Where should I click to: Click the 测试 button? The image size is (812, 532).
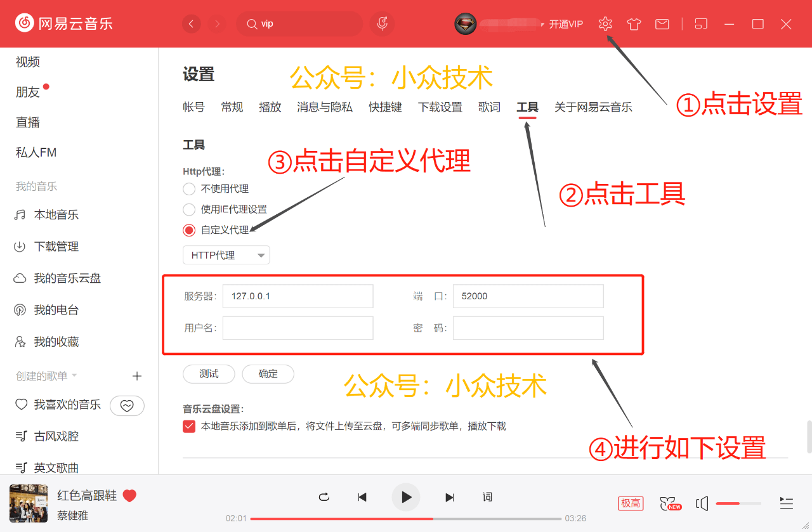click(209, 374)
